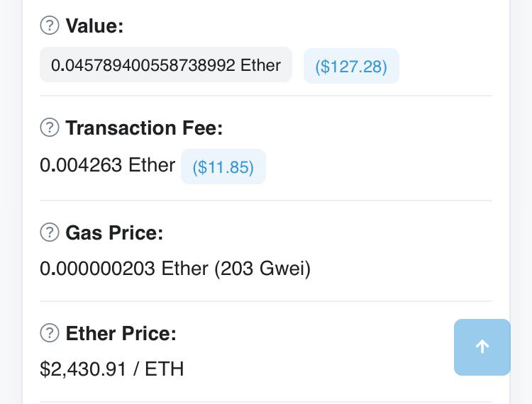532x404 pixels.
Task: Click the scroll-to-top arrow button
Action: [x=482, y=347]
